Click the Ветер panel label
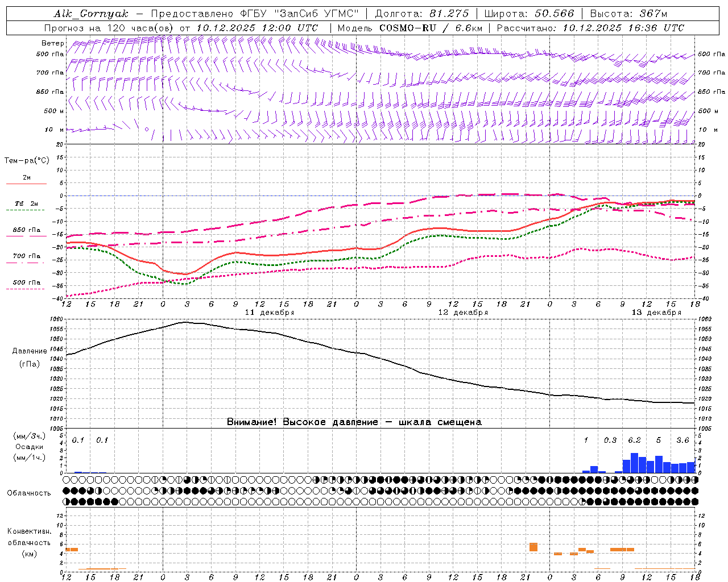 pyautogui.click(x=53, y=43)
